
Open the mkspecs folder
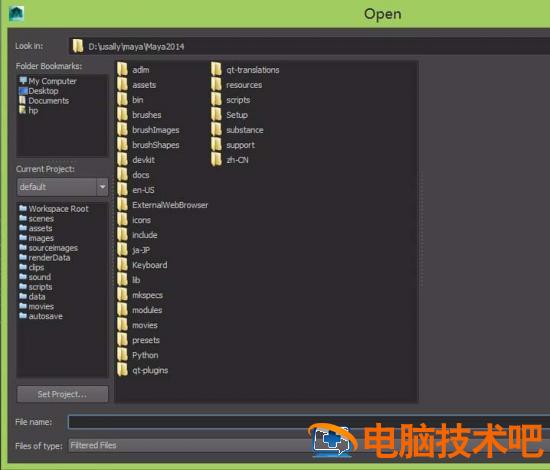tap(140, 295)
